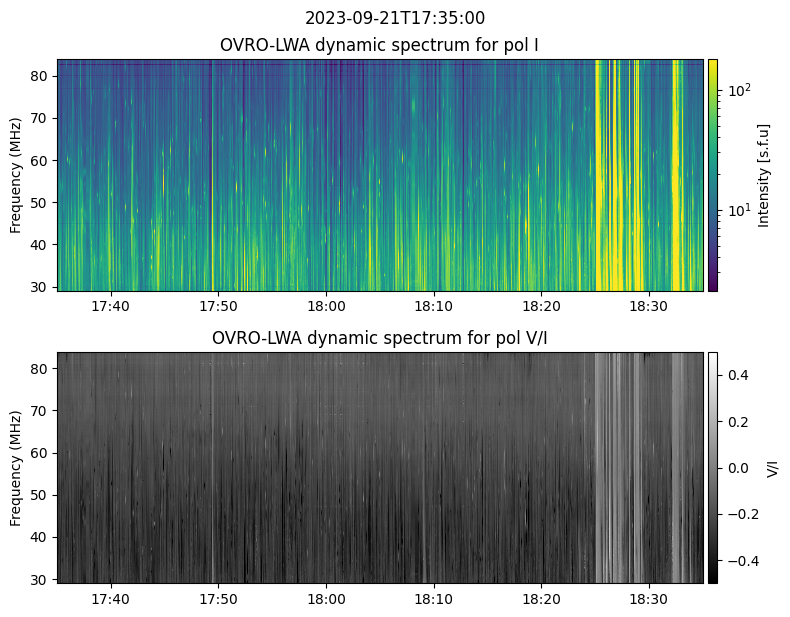Click 18:10 time tick under V/I plot
Viewport: 790px width, 617px height.
(x=434, y=599)
